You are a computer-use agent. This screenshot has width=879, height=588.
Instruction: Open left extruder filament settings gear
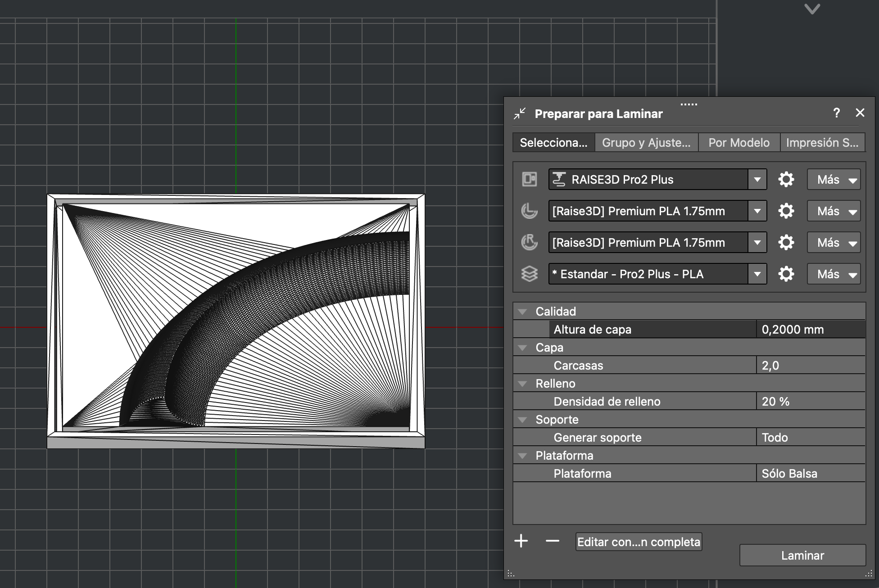(x=786, y=211)
